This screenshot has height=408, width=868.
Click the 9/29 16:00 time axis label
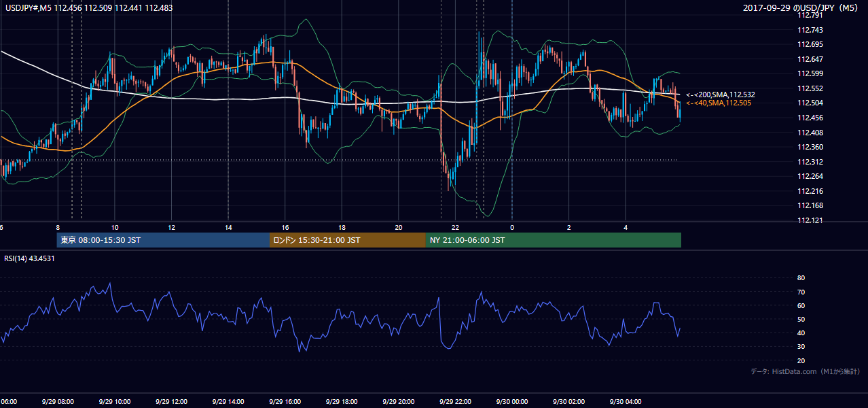[x=285, y=402]
